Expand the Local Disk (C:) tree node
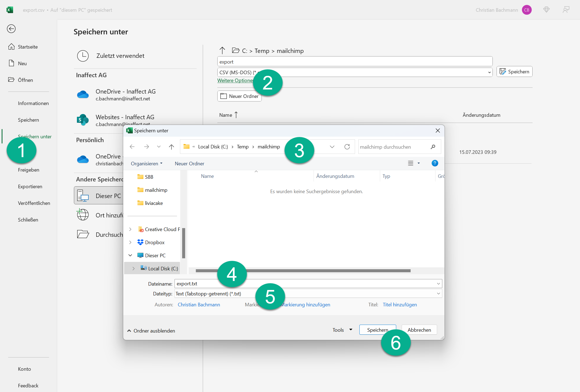 [133, 268]
